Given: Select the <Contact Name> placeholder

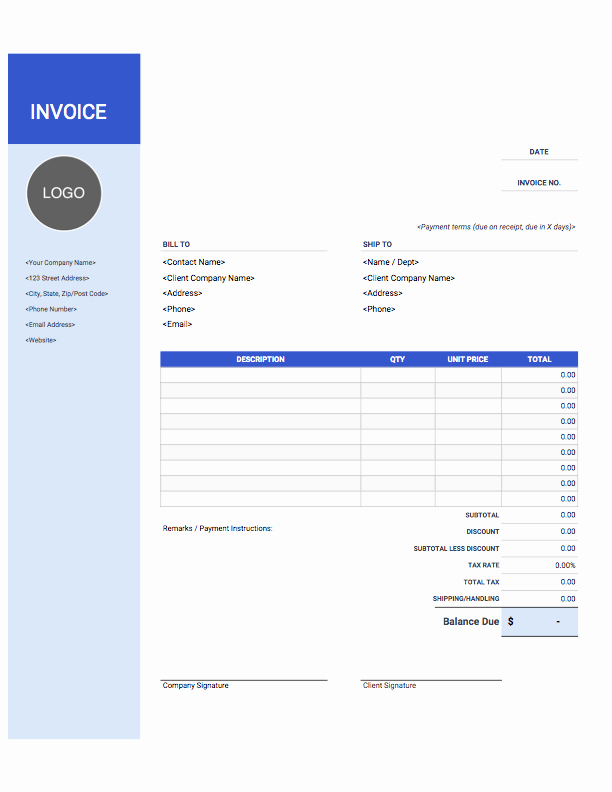Looking at the screenshot, I should [194, 262].
